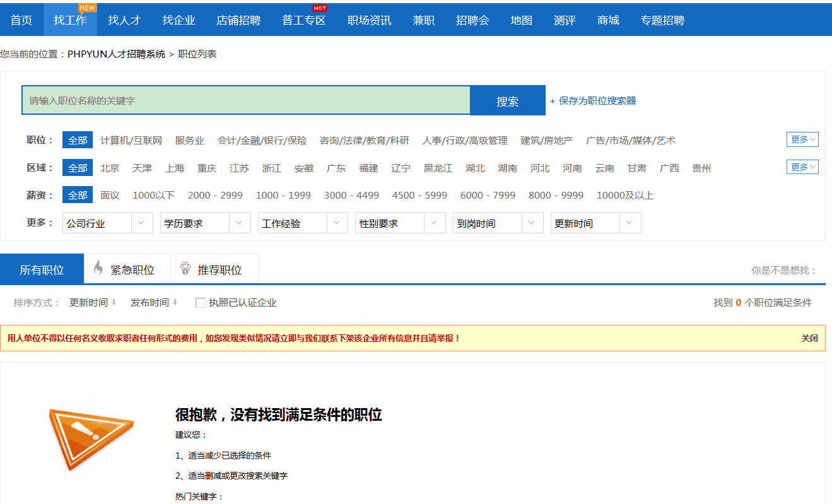The height and width of the screenshot is (504, 832).
Task: Open the 公司行业 dropdown
Action: 107,223
